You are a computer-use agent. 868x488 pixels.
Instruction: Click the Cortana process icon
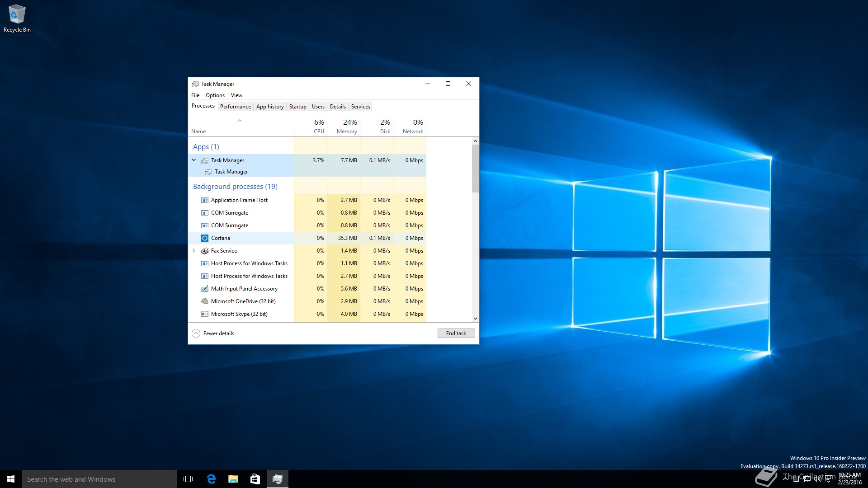coord(205,238)
